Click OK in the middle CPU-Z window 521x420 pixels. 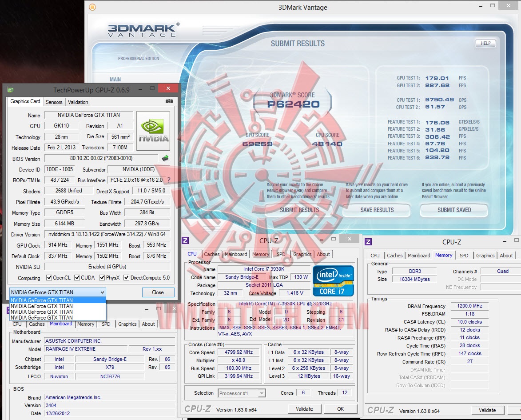pyautogui.click(x=341, y=409)
